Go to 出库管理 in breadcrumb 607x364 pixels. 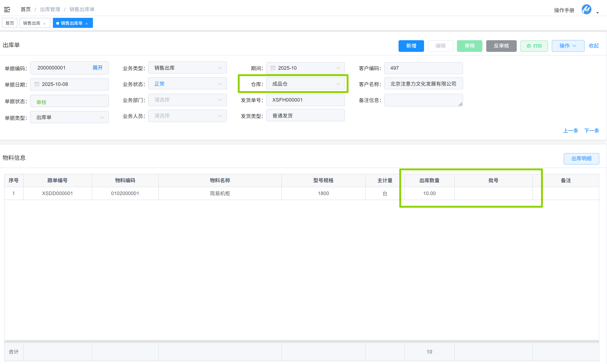pyautogui.click(x=50, y=9)
